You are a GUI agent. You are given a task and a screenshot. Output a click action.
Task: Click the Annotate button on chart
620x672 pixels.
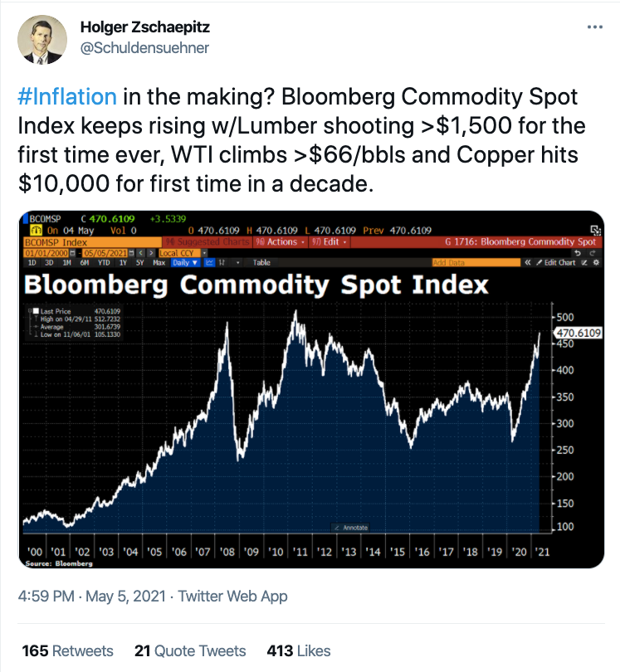click(351, 528)
